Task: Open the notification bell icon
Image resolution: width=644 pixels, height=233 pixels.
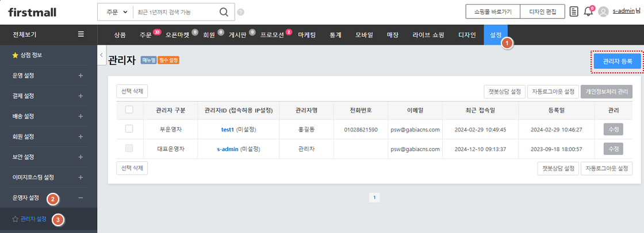Action: coord(588,11)
